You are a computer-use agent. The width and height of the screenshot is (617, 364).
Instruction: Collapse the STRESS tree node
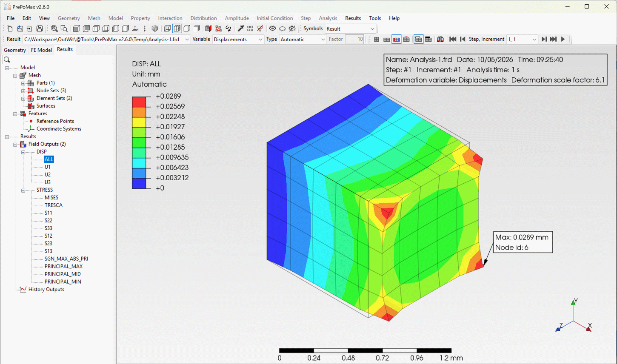point(23,190)
